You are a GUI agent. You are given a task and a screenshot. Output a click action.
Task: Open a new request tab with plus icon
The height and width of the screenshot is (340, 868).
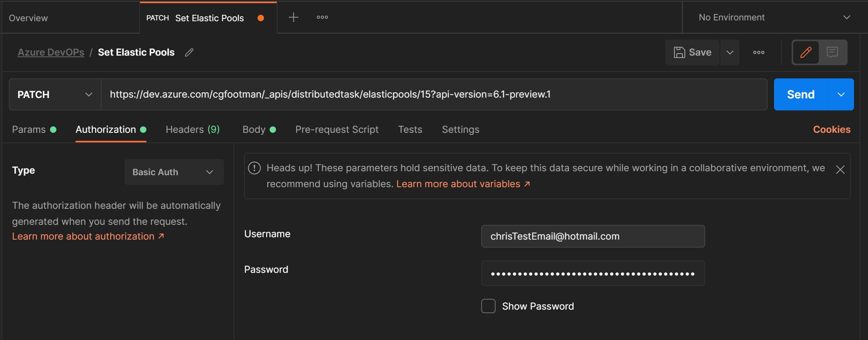click(x=293, y=17)
